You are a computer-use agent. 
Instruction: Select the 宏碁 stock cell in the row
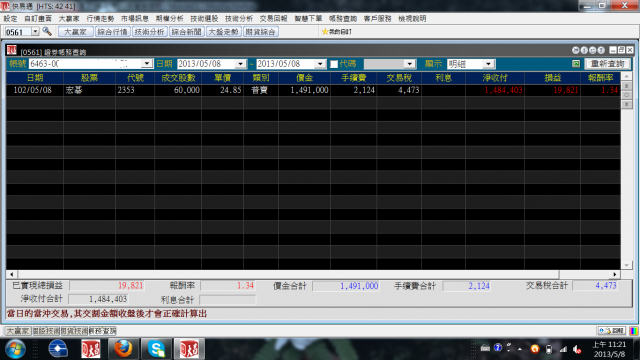[89, 90]
